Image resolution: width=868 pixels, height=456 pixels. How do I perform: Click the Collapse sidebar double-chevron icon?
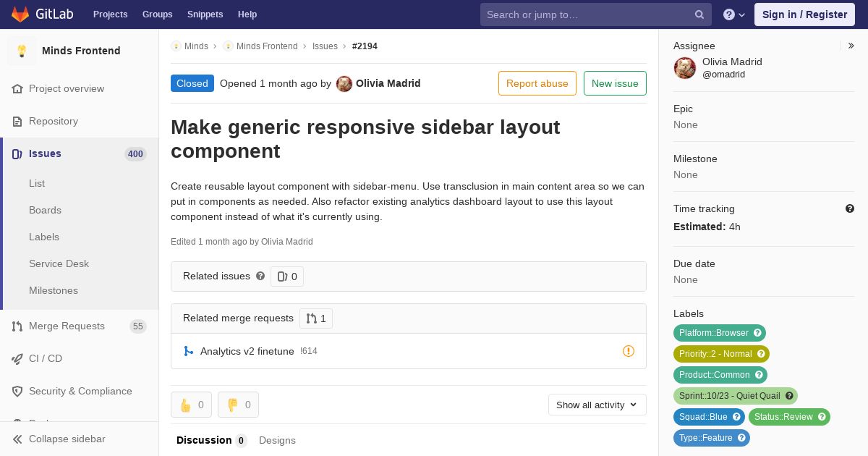tap(17, 439)
